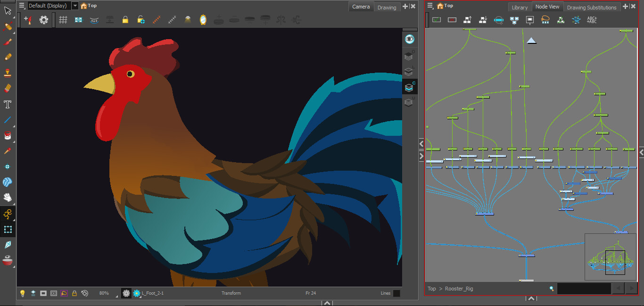644x306 pixels.
Task: Open the Node View panel hamburger menu
Action: (x=429, y=5)
